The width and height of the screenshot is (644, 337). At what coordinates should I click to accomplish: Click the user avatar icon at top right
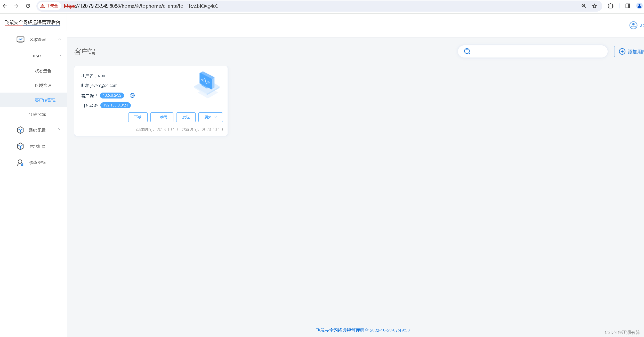point(633,25)
